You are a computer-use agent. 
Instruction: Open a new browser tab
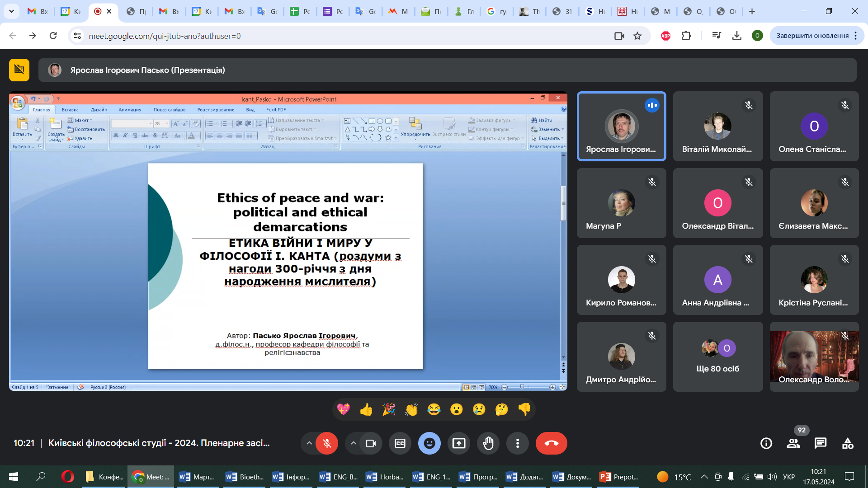[752, 11]
